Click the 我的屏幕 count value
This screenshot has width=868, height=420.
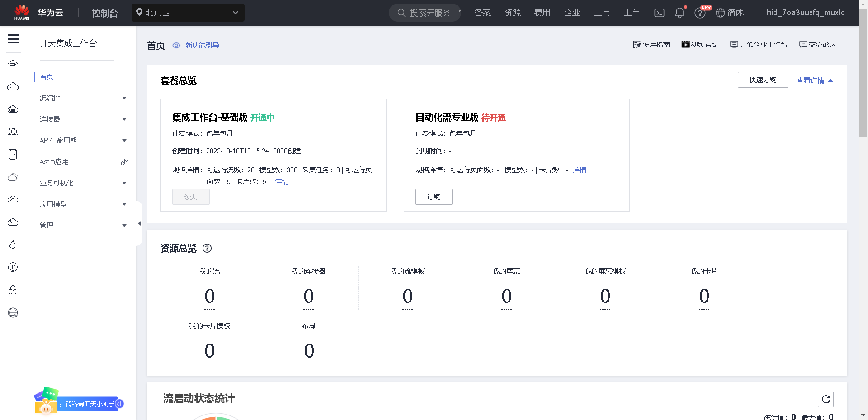(x=506, y=297)
